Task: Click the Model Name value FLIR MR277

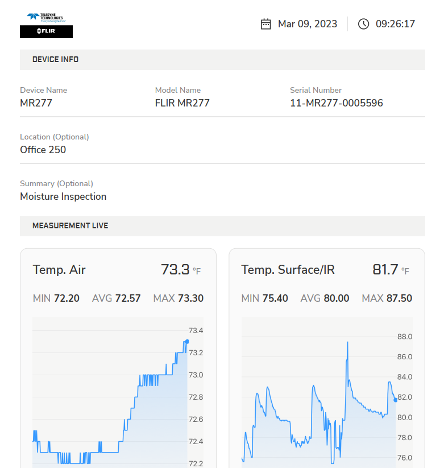Action: [182, 103]
